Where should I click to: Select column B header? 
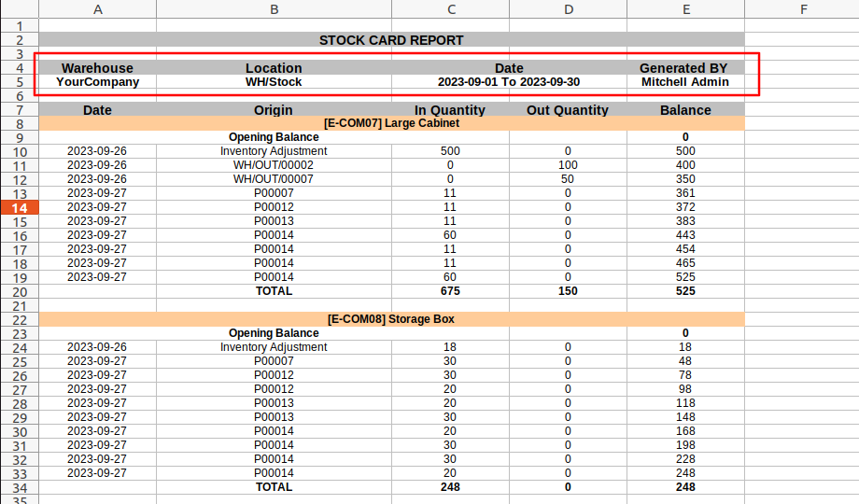tap(274, 9)
